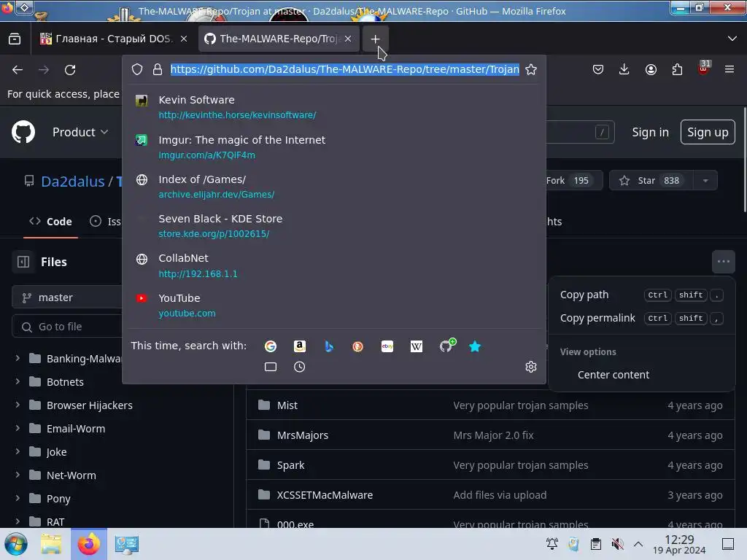747x560 pixels.
Task: Add GitHub search engine icon
Action: 446,345
